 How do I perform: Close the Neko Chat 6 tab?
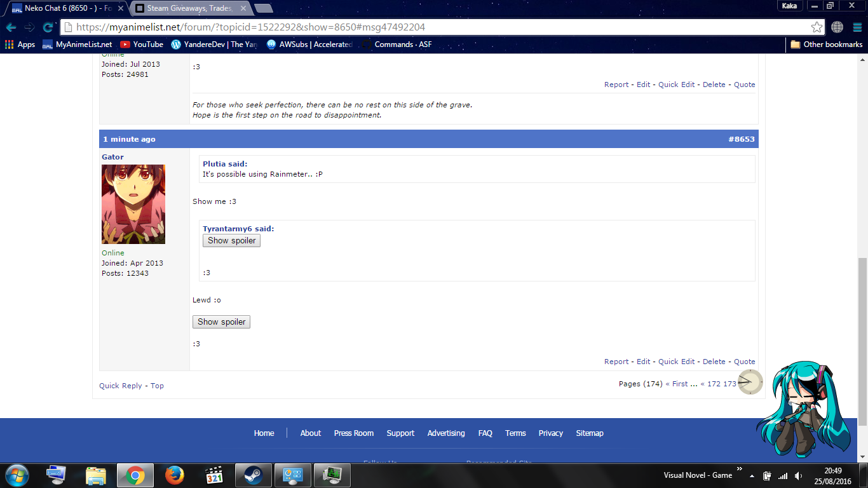click(x=121, y=9)
